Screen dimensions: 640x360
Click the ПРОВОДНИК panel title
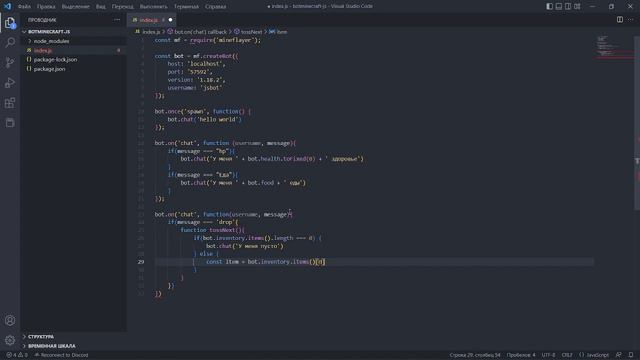click(42, 20)
